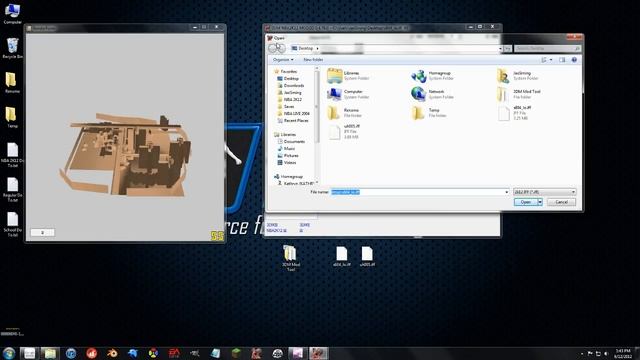Open the Minecraft block taskbar icon
Screen dimensions: 640x360
[x=236, y=353]
